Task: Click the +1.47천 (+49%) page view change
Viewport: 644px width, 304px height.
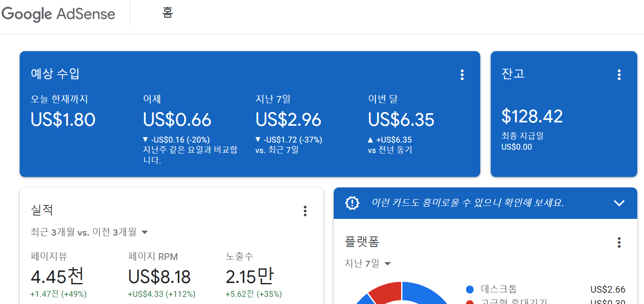Action: point(59,294)
